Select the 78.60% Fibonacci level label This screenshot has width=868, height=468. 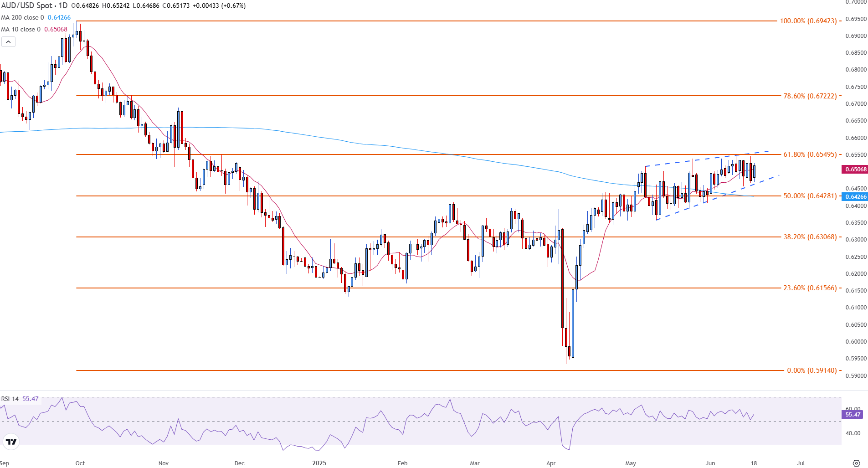pyautogui.click(x=810, y=96)
